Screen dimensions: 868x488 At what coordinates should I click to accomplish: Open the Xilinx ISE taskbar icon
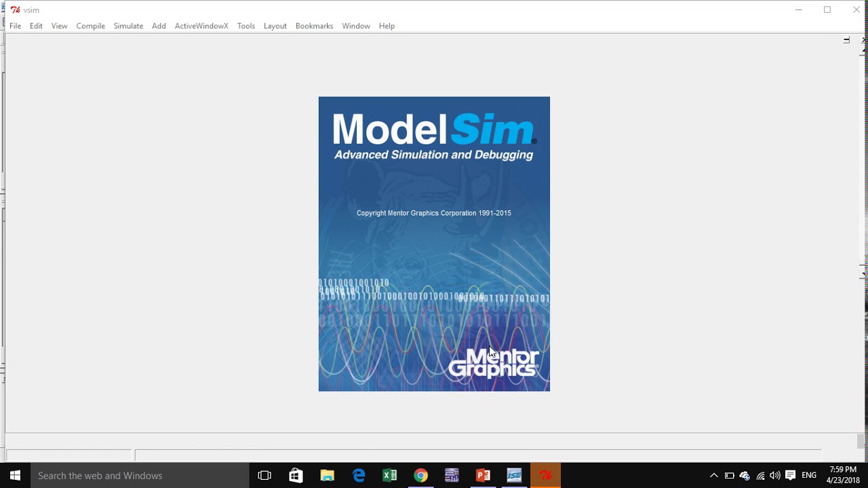(514, 476)
